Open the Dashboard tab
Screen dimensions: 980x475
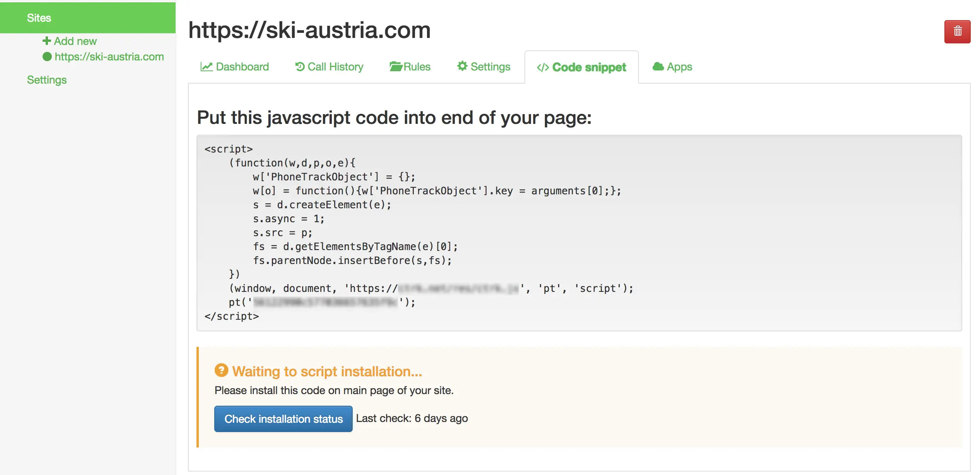234,67
